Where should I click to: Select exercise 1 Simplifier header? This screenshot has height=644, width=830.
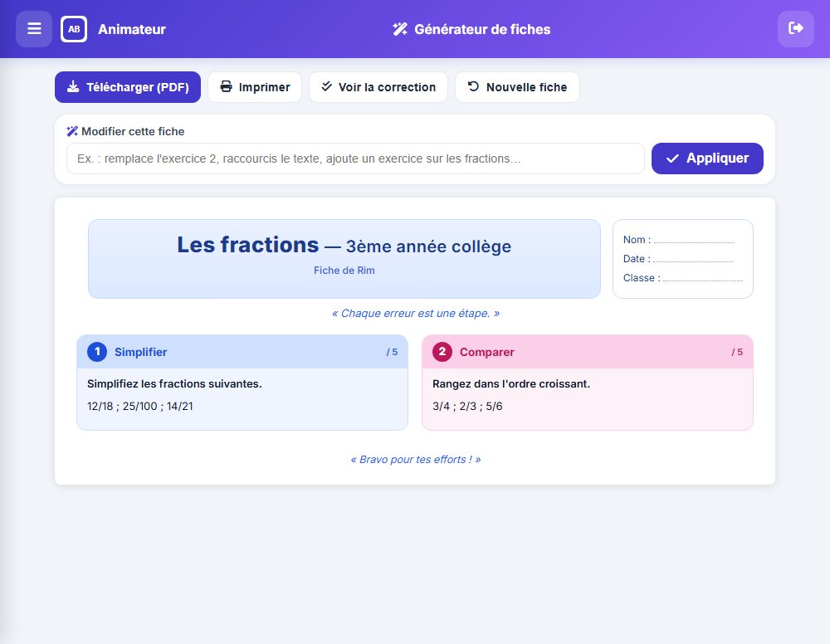[x=242, y=352]
